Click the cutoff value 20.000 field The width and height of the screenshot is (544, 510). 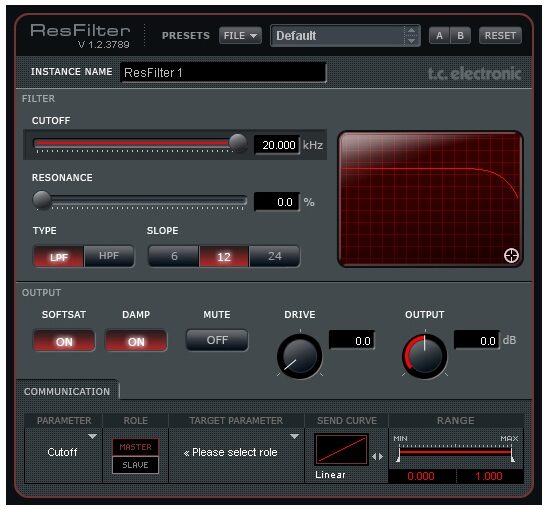[277, 145]
